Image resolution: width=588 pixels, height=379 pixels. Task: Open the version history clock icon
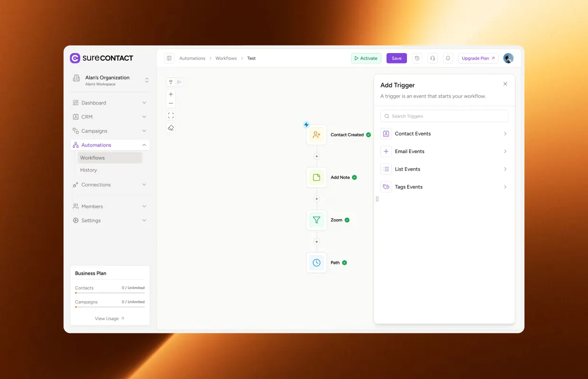pyautogui.click(x=417, y=58)
